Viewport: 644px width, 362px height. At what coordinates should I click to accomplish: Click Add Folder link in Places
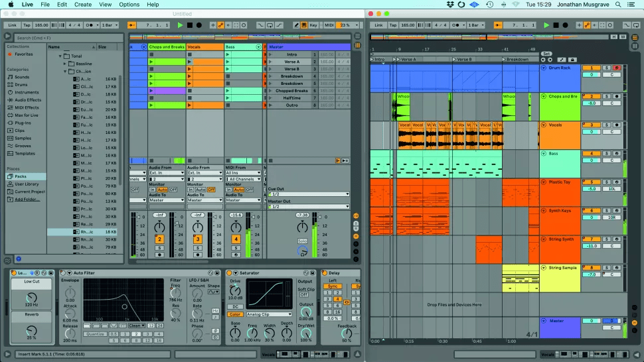click(27, 199)
